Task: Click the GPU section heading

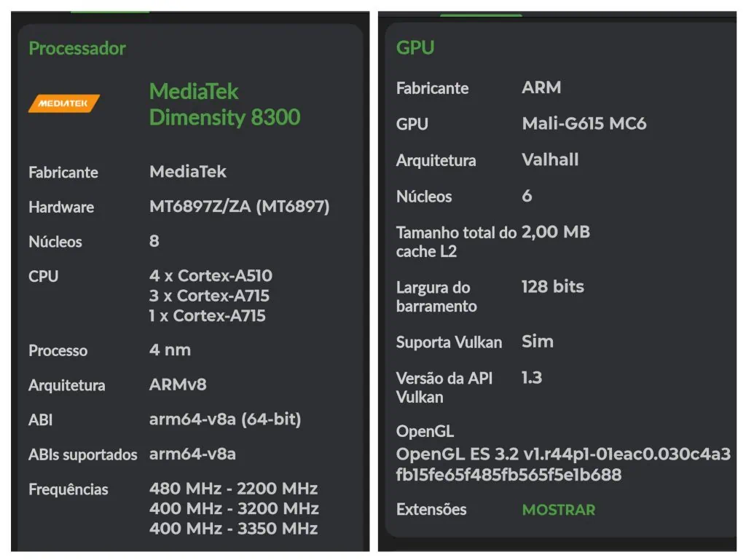Action: (415, 48)
